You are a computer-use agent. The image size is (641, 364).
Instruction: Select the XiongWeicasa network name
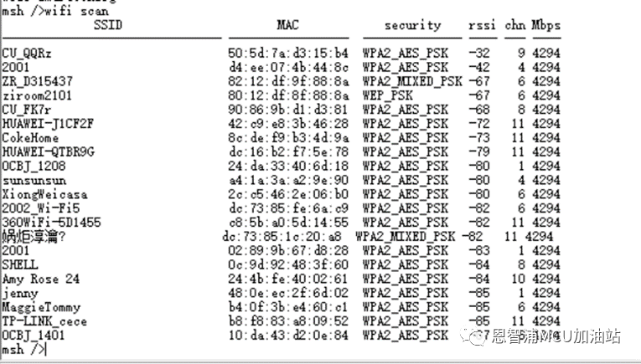pyautogui.click(x=44, y=194)
